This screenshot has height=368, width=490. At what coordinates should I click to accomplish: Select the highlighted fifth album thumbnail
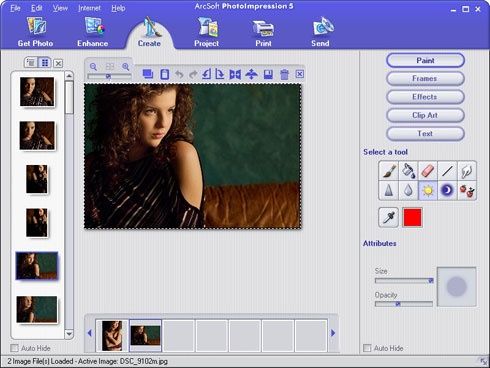click(37, 266)
